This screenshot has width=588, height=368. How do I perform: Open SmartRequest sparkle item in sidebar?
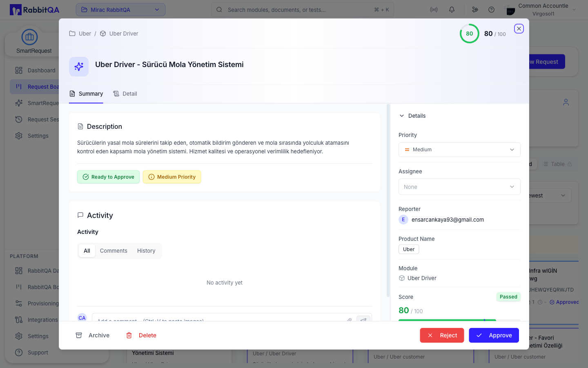coord(35,103)
